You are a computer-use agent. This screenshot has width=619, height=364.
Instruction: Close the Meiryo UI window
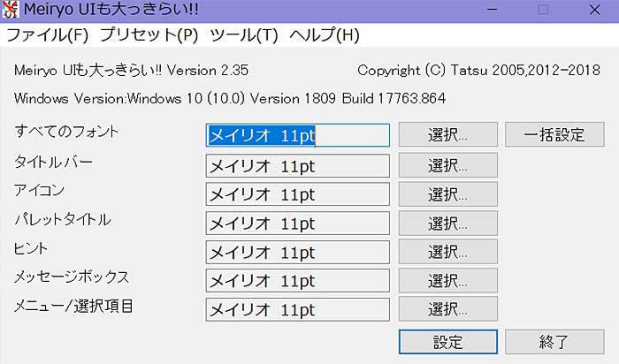pos(594,10)
